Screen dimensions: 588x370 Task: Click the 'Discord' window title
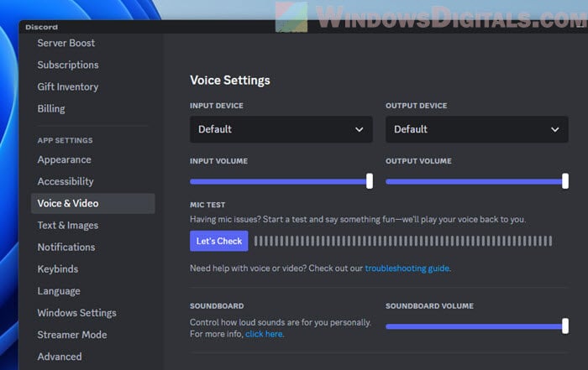pyautogui.click(x=42, y=28)
